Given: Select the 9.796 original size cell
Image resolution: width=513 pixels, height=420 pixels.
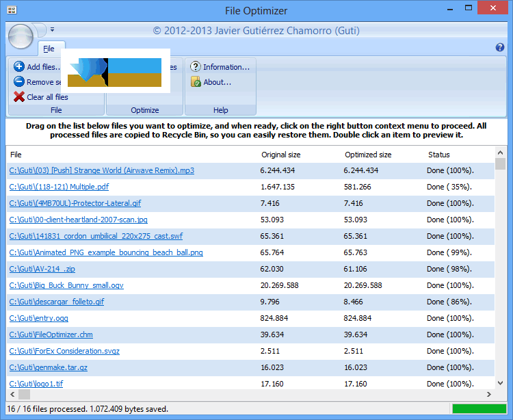Looking at the screenshot, I should (x=270, y=302).
